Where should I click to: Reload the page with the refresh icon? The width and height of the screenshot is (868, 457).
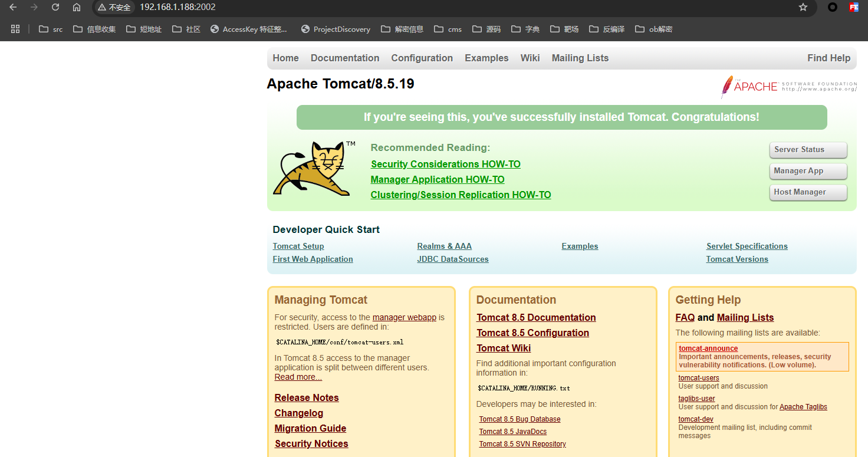coord(55,8)
